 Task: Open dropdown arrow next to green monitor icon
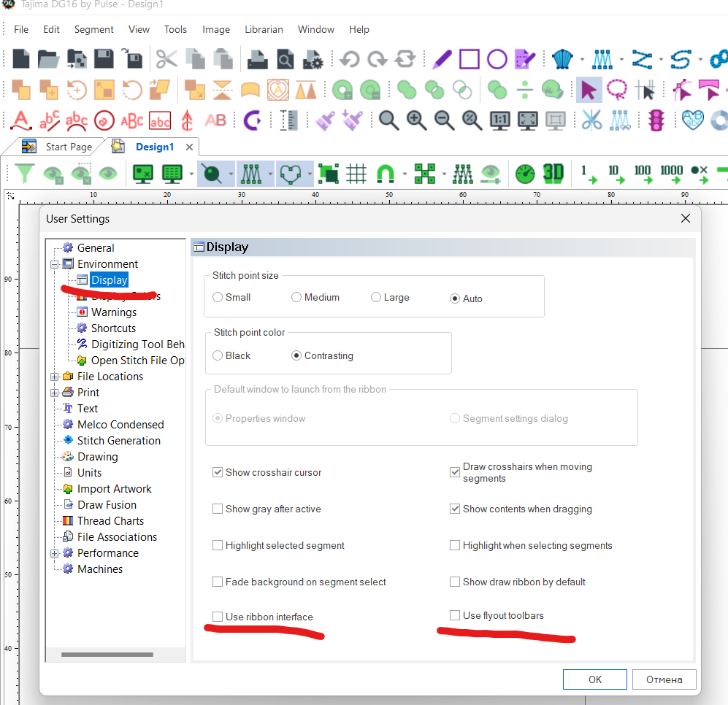coord(191,174)
